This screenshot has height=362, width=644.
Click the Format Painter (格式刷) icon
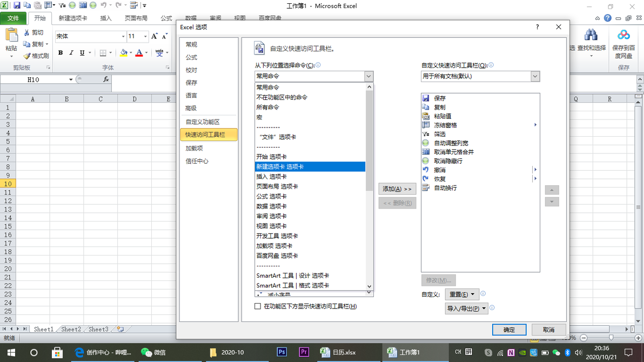coord(26,56)
